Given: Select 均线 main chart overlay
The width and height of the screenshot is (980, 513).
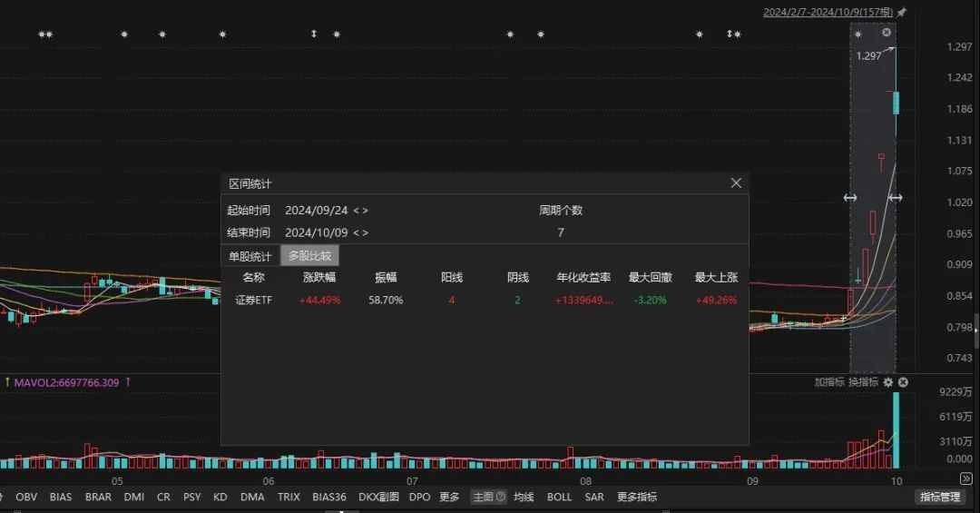Looking at the screenshot, I should point(524,497).
